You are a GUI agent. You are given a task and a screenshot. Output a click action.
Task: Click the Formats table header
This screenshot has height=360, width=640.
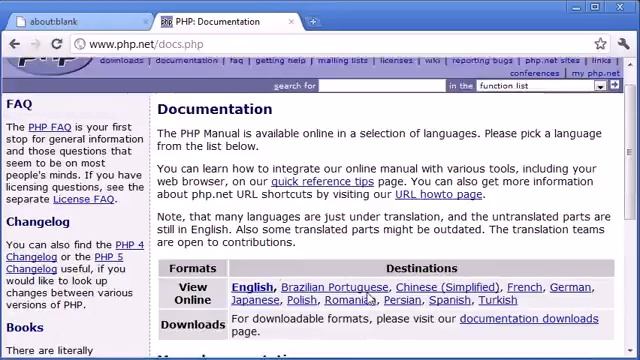pyautogui.click(x=193, y=268)
